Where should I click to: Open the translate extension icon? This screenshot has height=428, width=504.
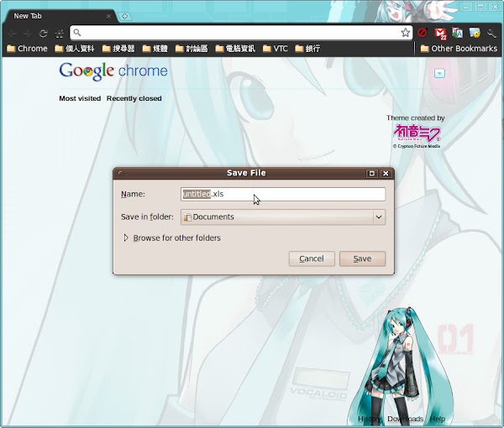(458, 33)
